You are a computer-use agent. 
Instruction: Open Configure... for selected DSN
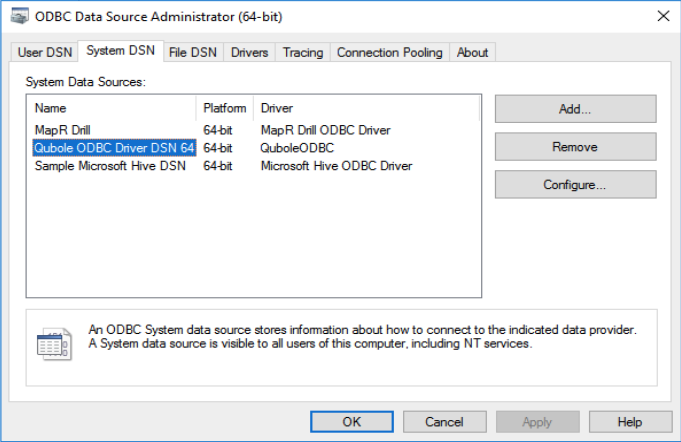point(575,185)
